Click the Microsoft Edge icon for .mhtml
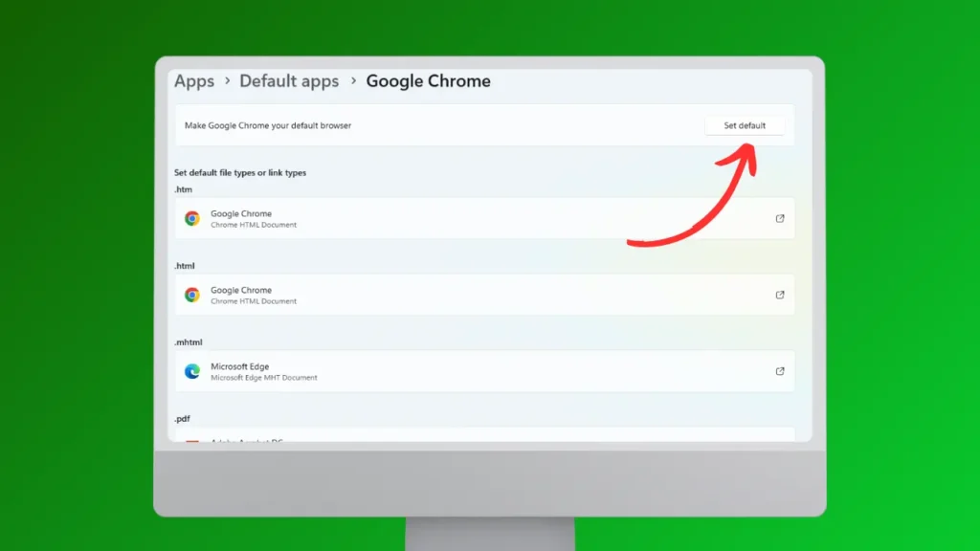Screen dimensions: 980x551 pos(192,371)
